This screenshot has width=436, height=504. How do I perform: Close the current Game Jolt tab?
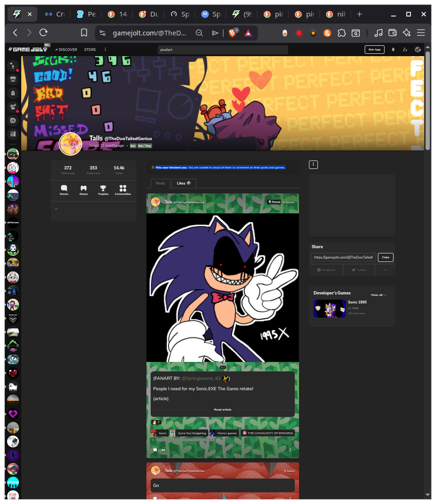tap(30, 14)
